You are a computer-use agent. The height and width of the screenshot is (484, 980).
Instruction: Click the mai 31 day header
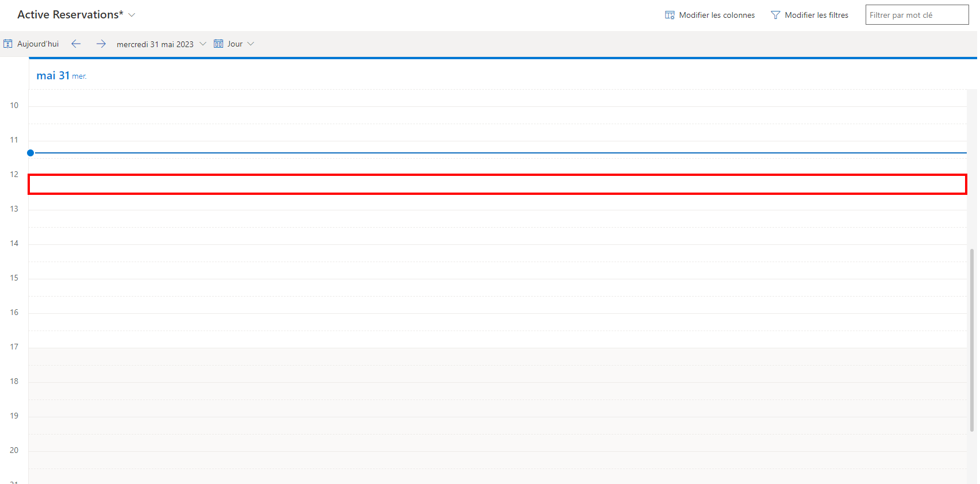(x=62, y=75)
